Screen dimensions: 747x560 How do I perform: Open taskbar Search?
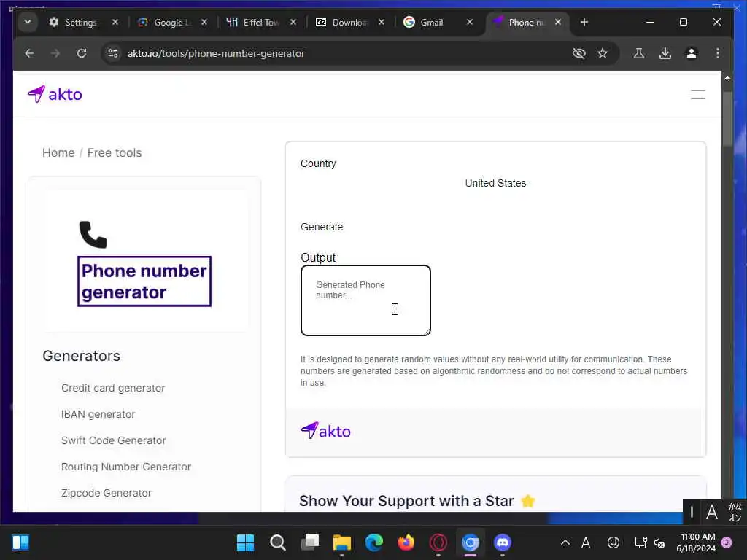coord(277,542)
